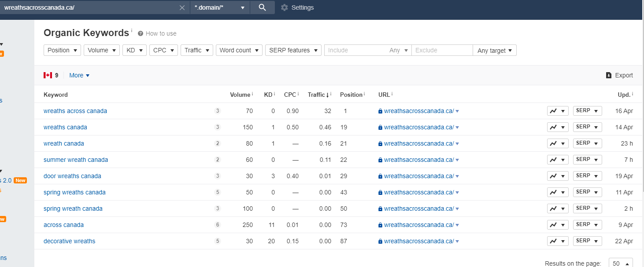Open history chart for door wreaths canada
The width and height of the screenshot is (644, 267).
click(x=558, y=176)
